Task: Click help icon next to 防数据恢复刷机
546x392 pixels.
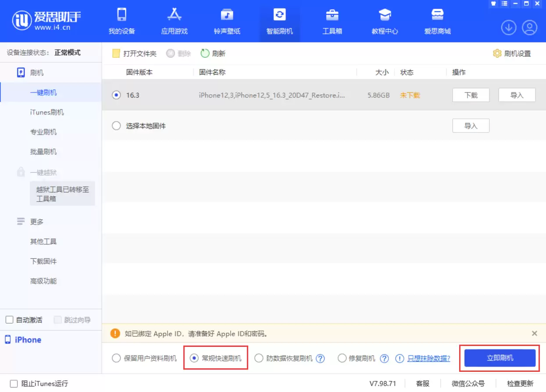Action: [321, 358]
